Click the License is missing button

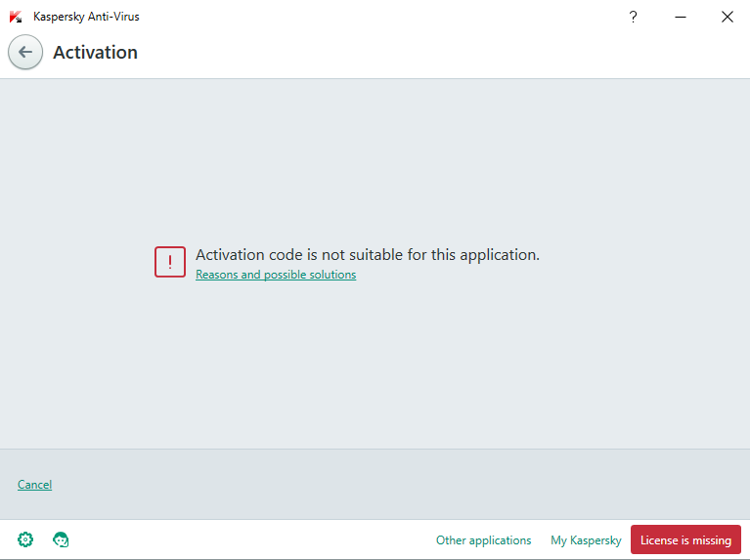(685, 539)
